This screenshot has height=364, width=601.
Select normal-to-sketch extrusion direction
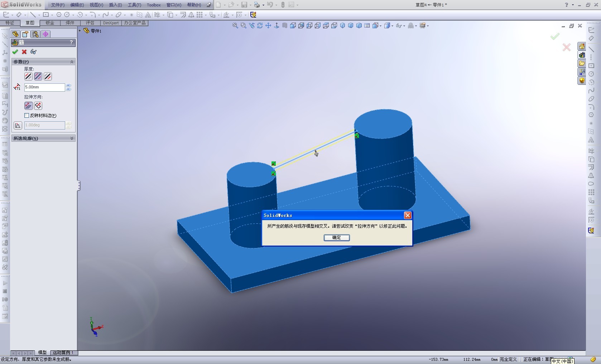[x=38, y=106]
